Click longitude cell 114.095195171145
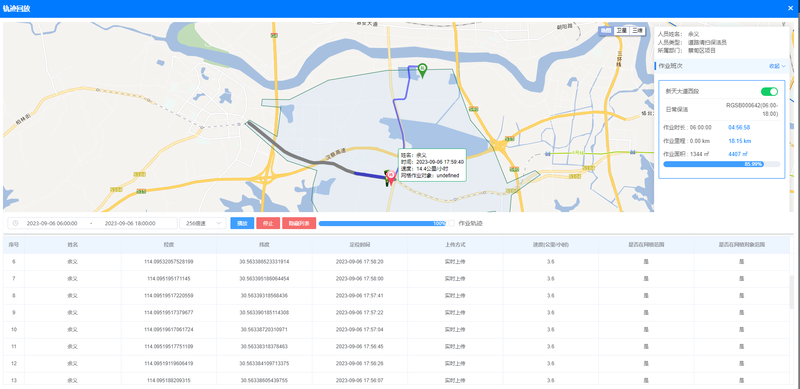The height and width of the screenshot is (389, 800). (x=169, y=279)
